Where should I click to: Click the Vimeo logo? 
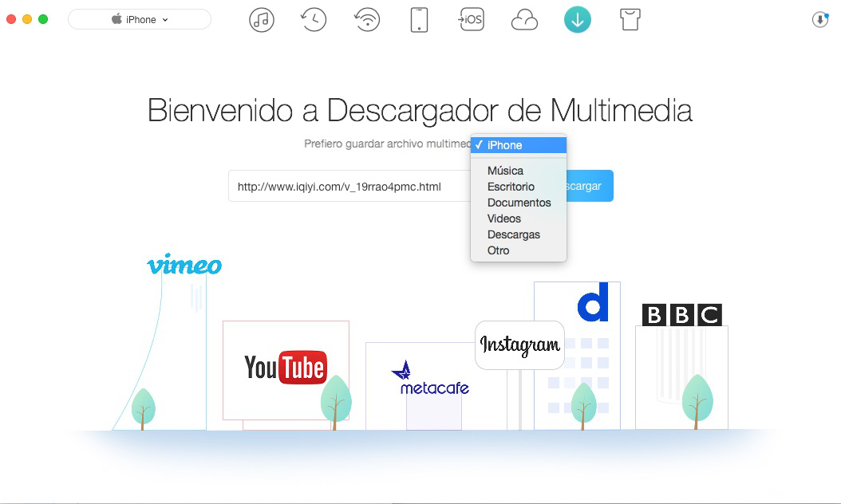184,264
